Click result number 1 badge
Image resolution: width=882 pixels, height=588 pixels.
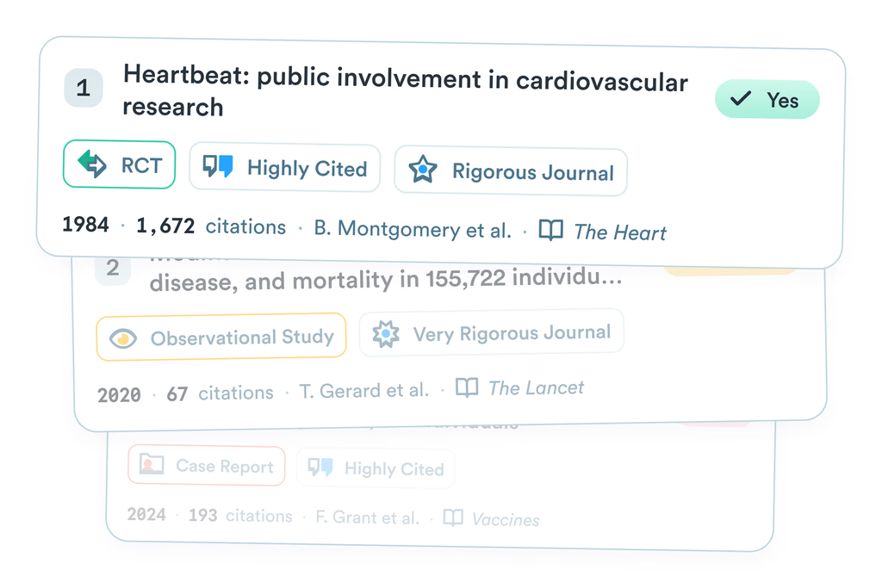84,88
